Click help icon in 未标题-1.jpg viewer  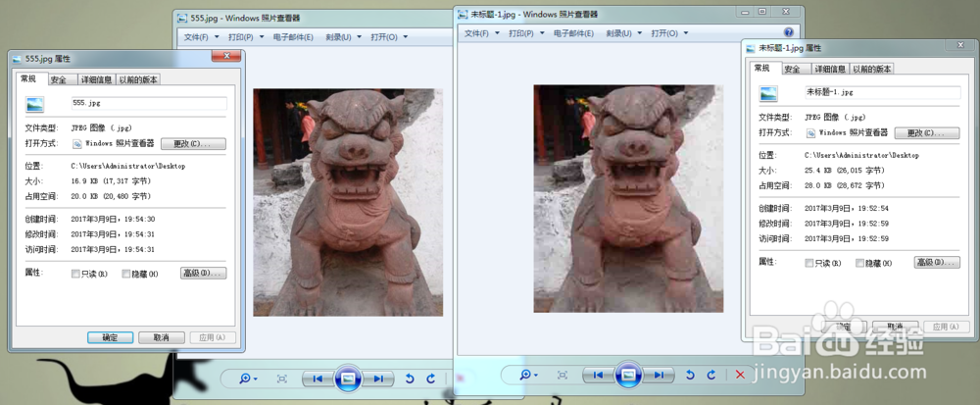click(789, 32)
